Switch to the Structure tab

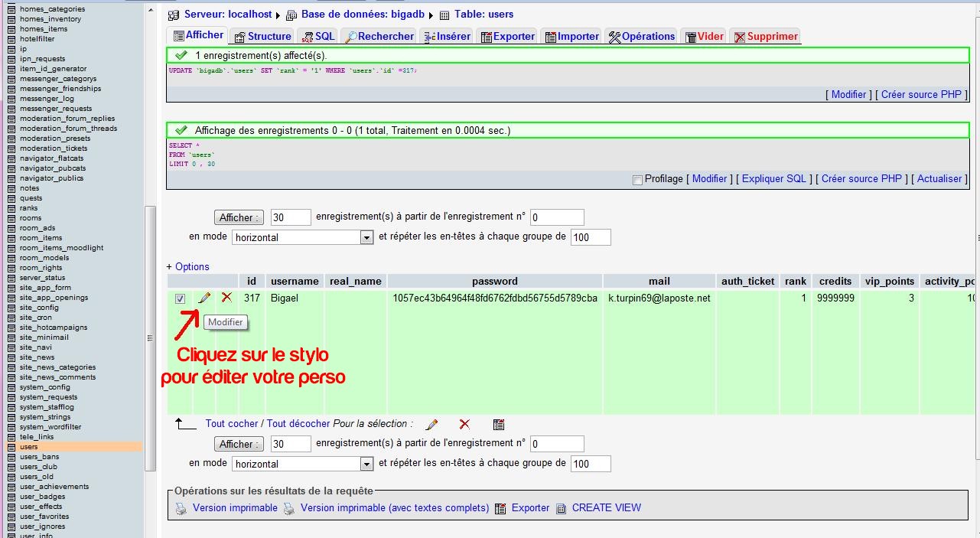click(262, 36)
